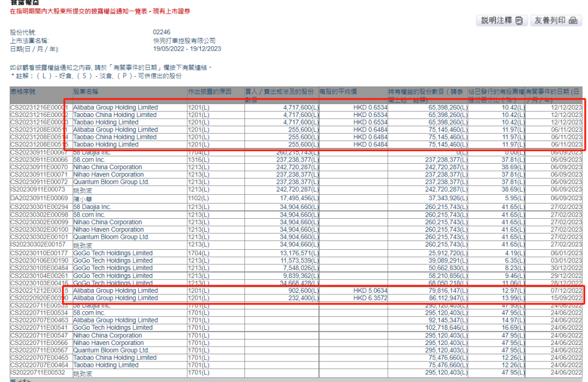Select the serial number IS20220711E00532
Image resolution: width=588 pixels, height=382 pixels.
point(38,373)
